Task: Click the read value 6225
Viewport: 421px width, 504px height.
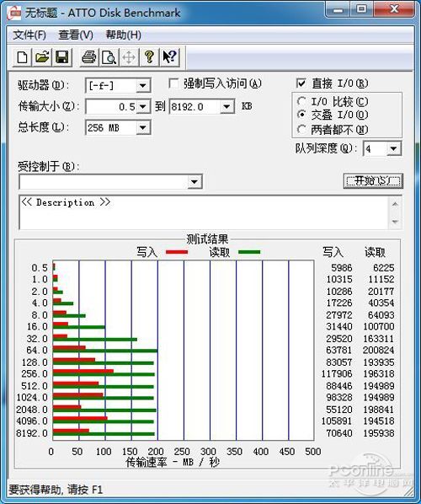Action: [x=383, y=267]
